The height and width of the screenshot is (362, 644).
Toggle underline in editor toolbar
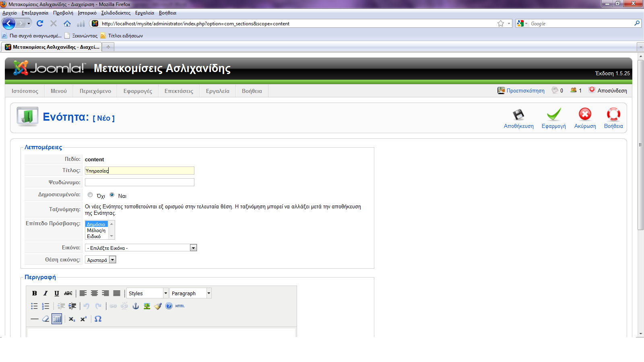click(57, 293)
